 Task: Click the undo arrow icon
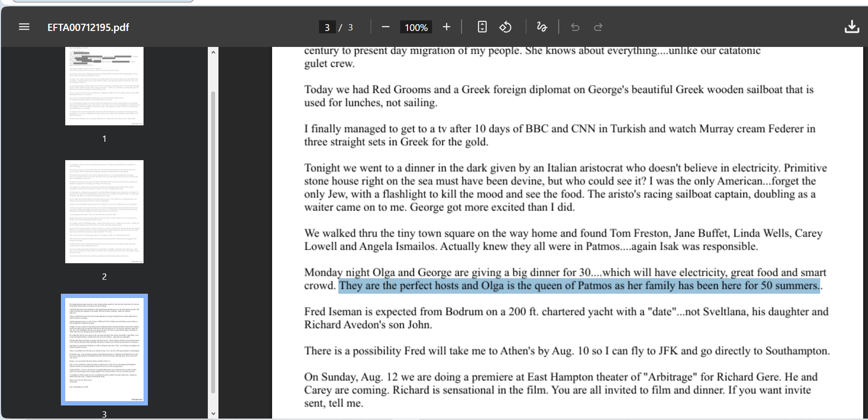[575, 27]
